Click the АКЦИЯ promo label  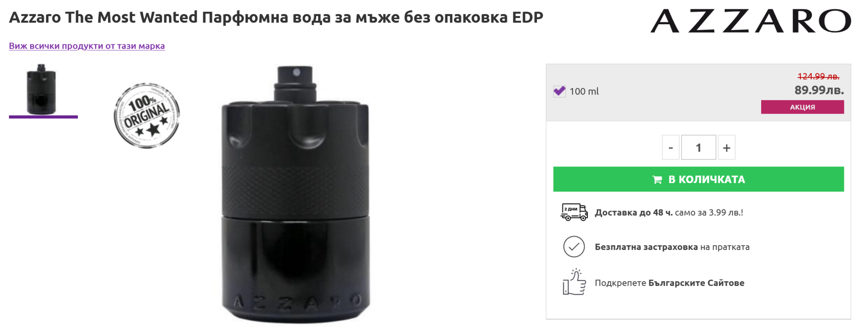(802, 107)
